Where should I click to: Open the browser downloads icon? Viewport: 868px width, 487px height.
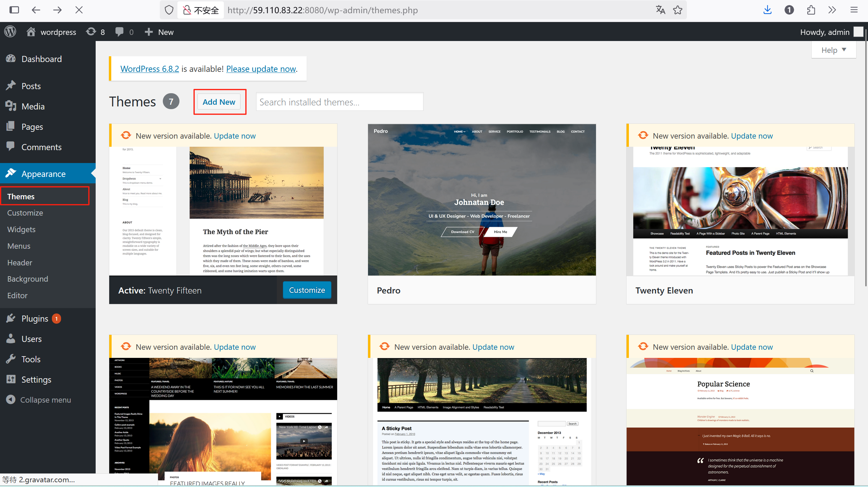[767, 10]
